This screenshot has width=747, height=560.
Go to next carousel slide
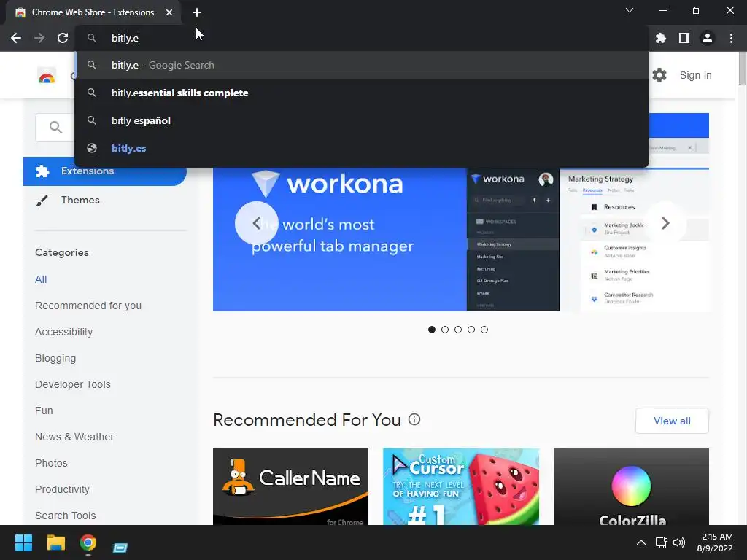pos(665,223)
